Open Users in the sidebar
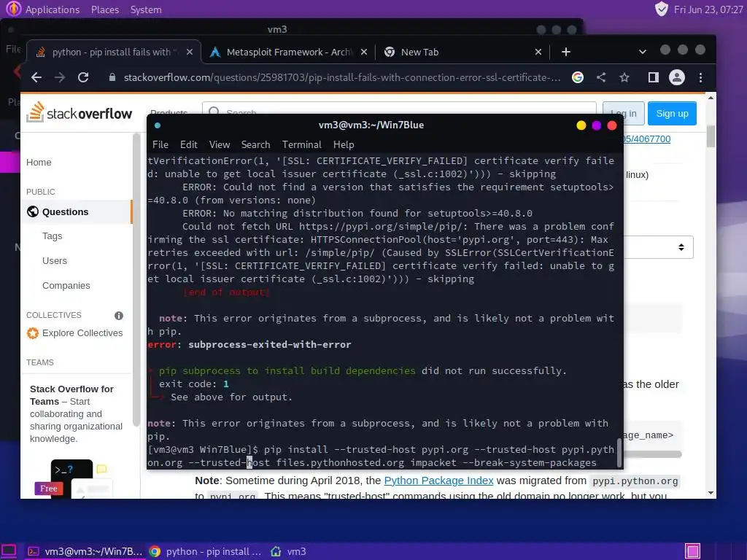747x560 pixels. [x=54, y=260]
